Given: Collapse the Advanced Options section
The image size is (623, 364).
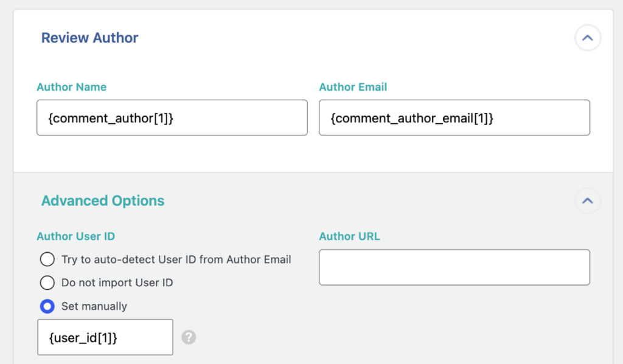Looking at the screenshot, I should pyautogui.click(x=587, y=201).
